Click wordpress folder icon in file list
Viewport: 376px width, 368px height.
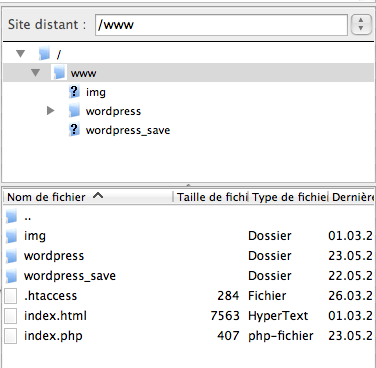click(11, 256)
